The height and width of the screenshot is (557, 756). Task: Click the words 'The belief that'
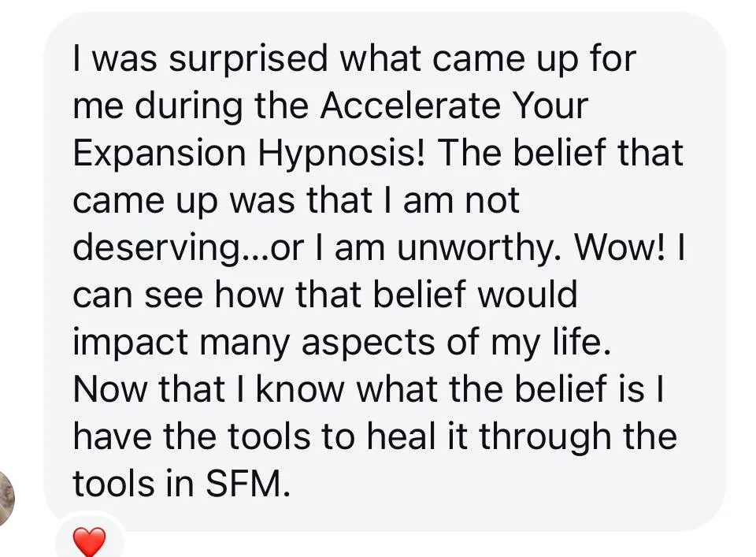[x=561, y=153]
